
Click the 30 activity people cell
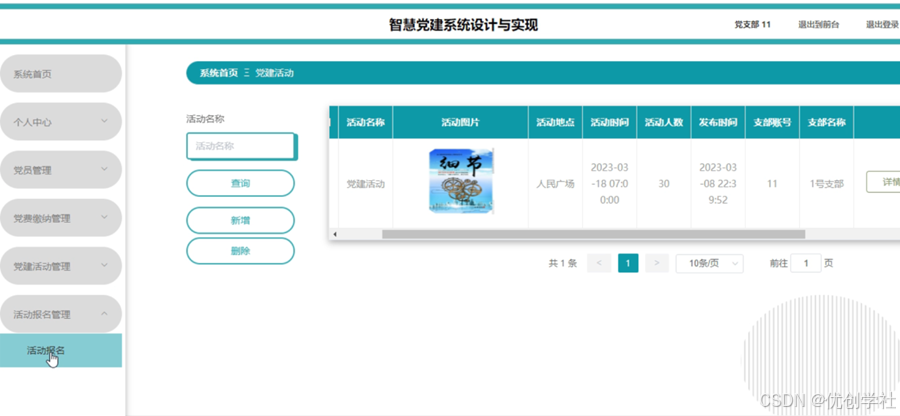(x=664, y=184)
